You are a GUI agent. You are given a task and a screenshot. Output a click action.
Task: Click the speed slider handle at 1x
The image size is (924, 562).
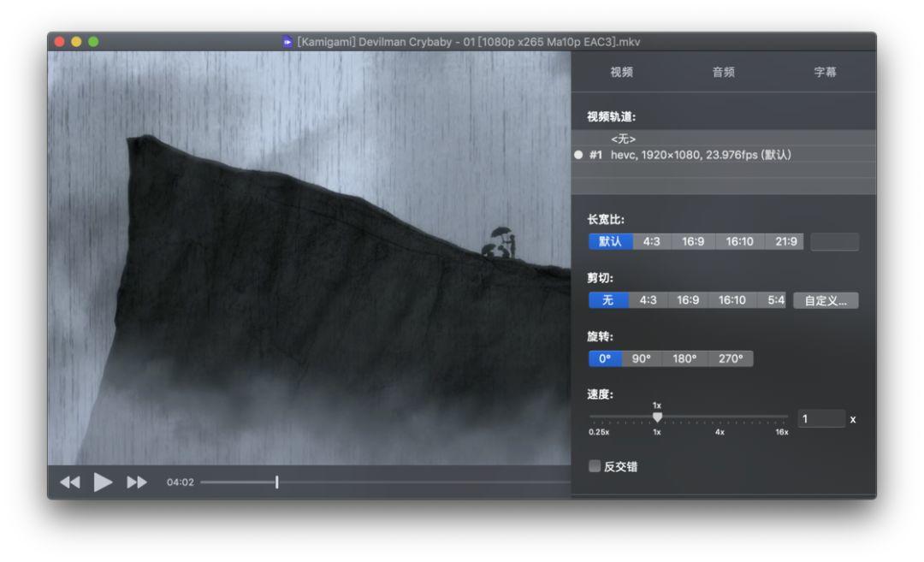point(657,417)
